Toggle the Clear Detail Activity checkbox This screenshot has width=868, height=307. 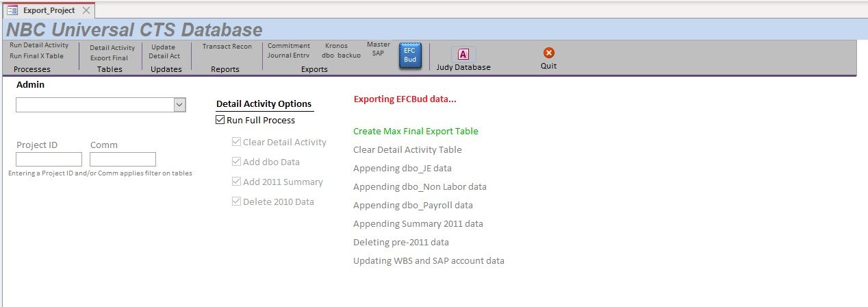237,143
